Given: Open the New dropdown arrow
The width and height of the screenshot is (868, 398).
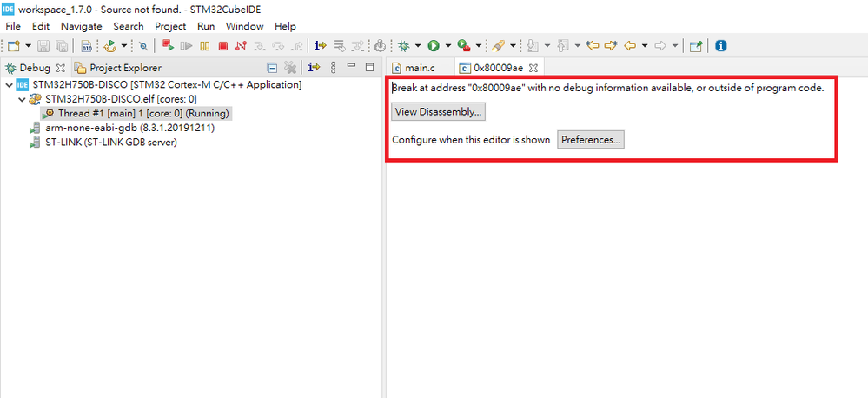Looking at the screenshot, I should (28, 46).
